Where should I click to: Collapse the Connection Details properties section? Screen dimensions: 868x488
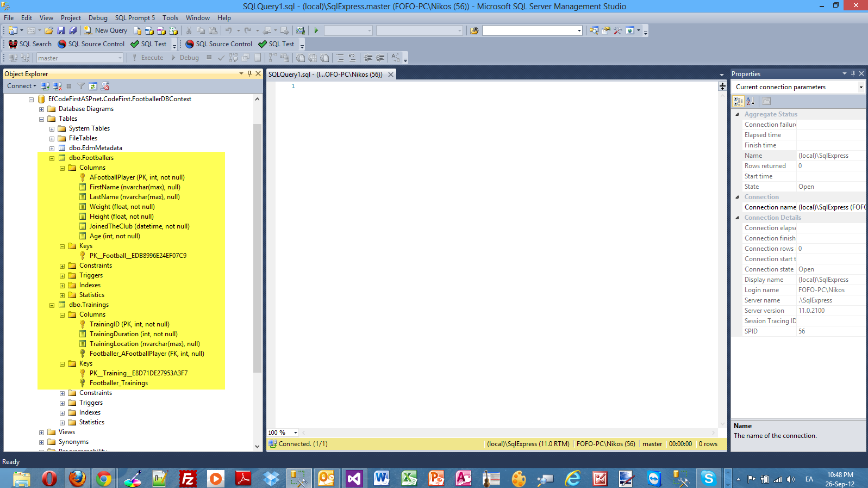(x=737, y=218)
